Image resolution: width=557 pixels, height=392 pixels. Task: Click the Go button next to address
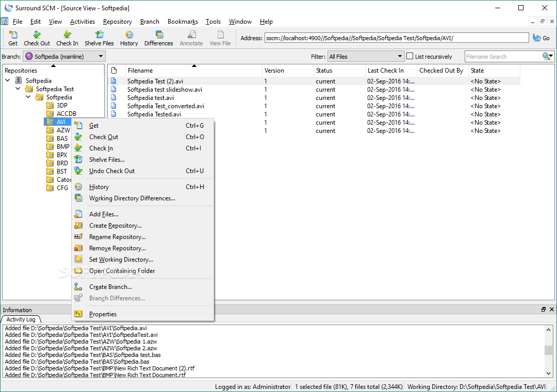click(x=542, y=38)
